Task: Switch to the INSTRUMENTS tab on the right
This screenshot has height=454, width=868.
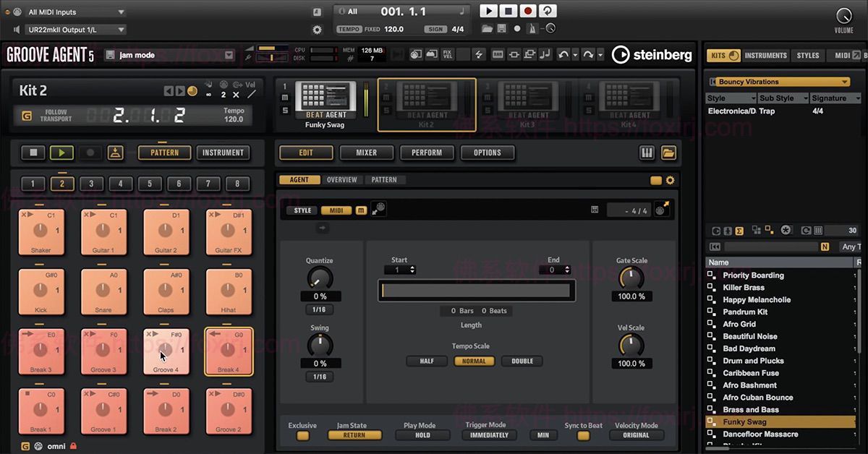Action: 765,55
